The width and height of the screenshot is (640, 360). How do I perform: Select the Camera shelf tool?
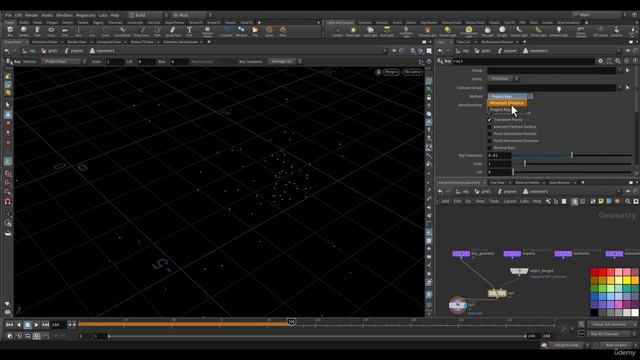click(338, 31)
